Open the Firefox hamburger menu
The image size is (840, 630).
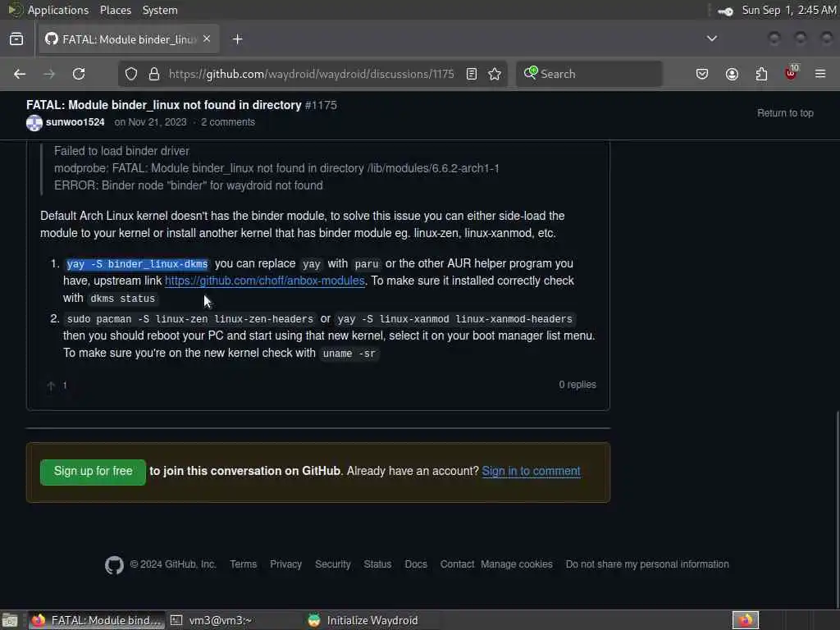(x=820, y=74)
